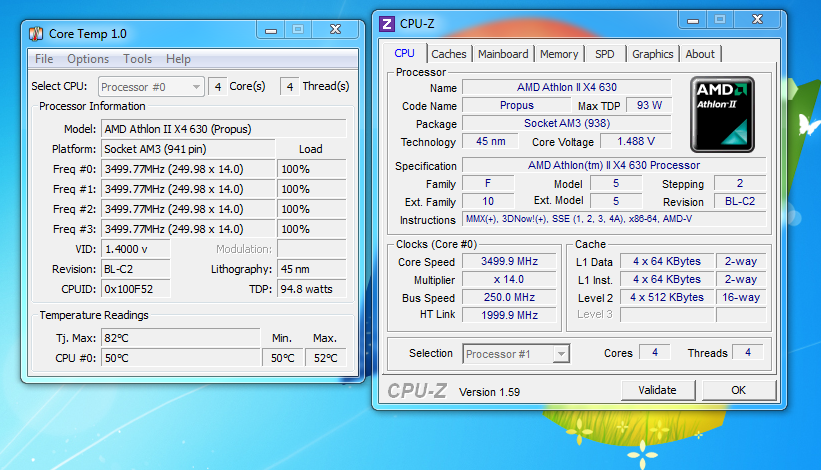Open the Options menu in Core Temp

pos(88,59)
